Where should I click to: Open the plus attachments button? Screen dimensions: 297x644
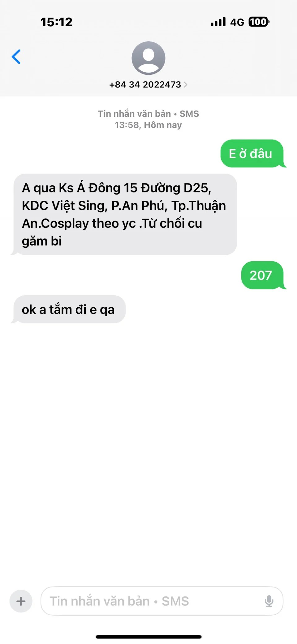click(x=21, y=601)
